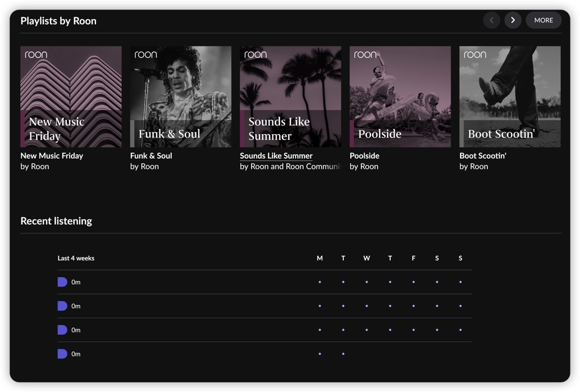This screenshot has width=580, height=392.
Task: Open the Poolside playlist cover
Action: [400, 96]
